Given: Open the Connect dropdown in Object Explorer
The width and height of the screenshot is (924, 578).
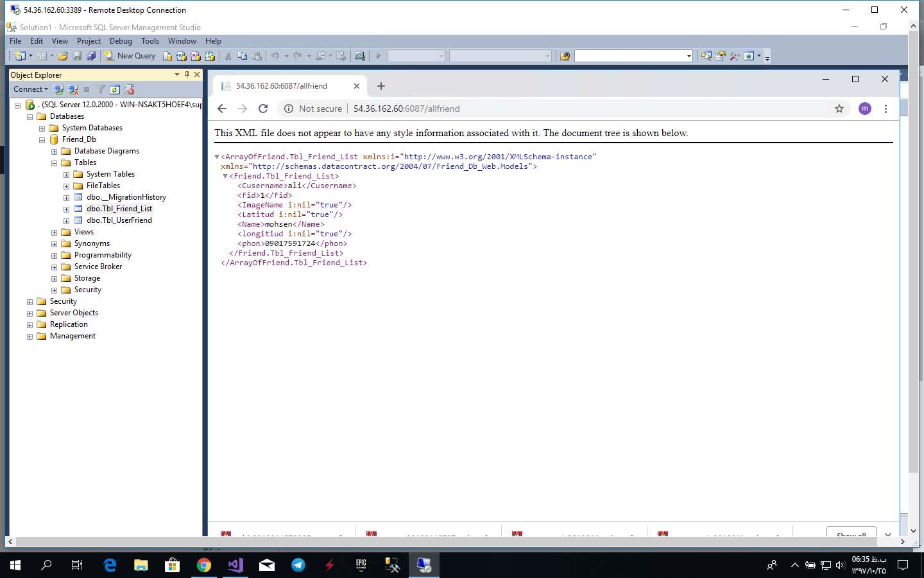Looking at the screenshot, I should click(31, 89).
